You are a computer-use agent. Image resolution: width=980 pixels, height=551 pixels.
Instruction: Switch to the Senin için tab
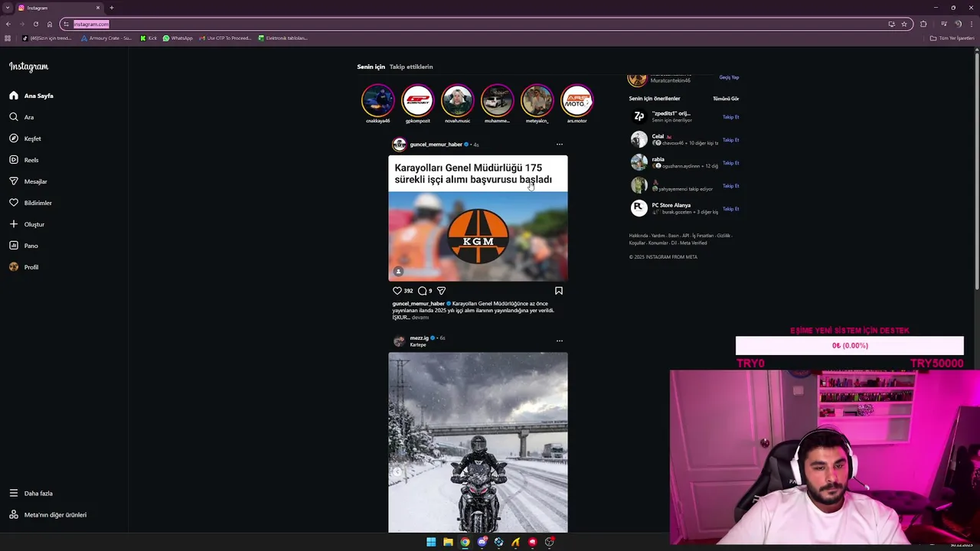371,67
